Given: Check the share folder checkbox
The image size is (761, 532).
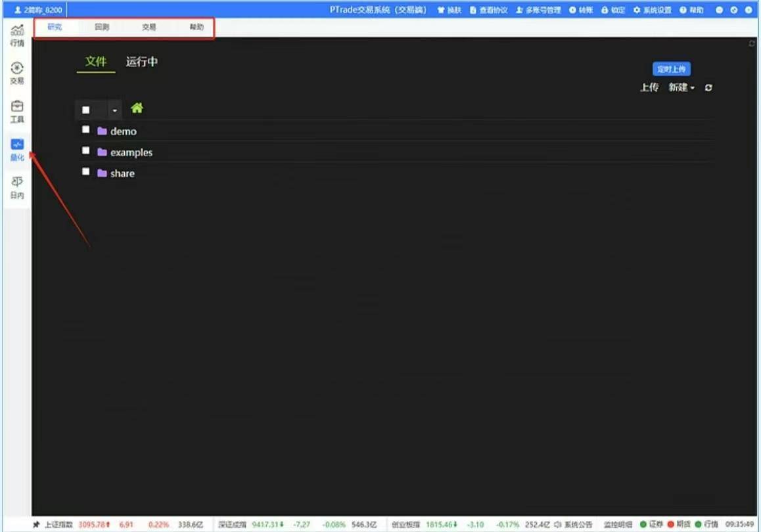Looking at the screenshot, I should 86,171.
